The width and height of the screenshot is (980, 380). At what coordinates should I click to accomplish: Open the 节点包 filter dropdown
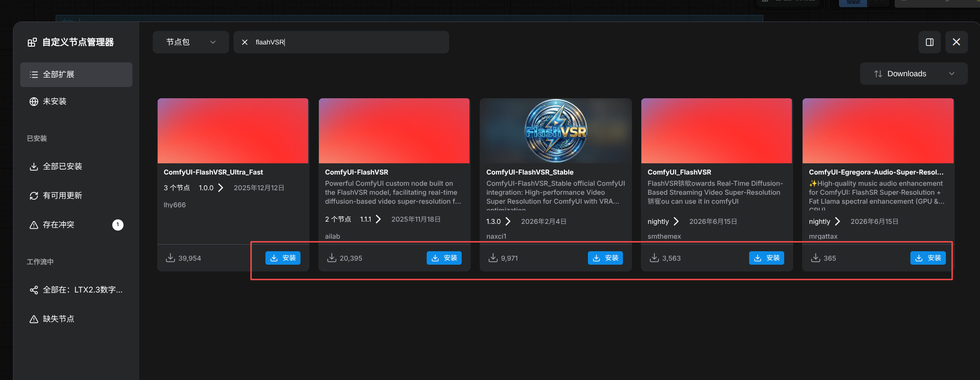[x=191, y=42]
